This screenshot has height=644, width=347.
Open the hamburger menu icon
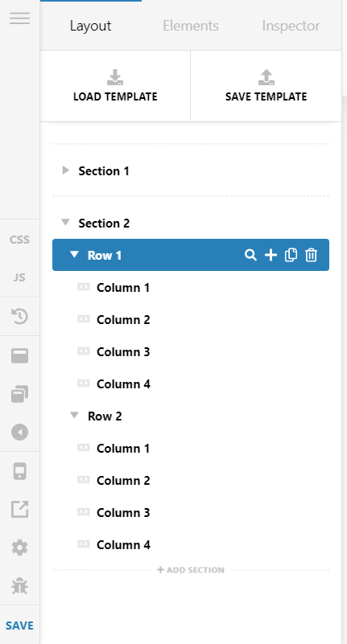20,18
